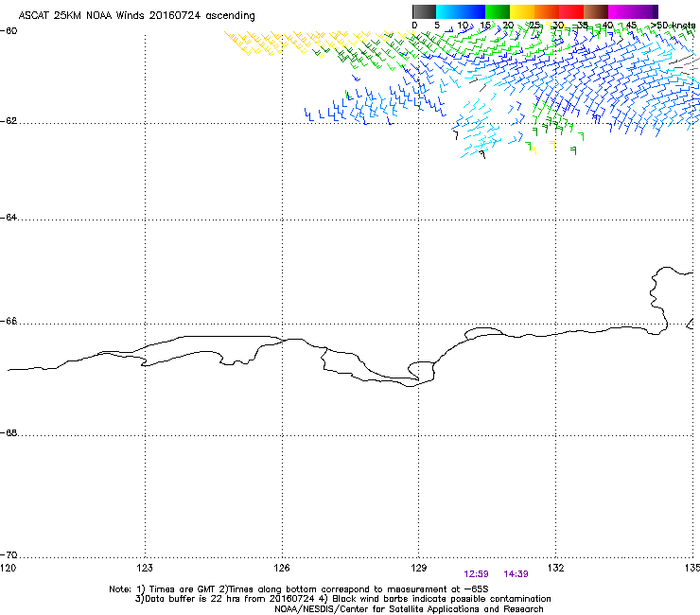Click the legend tick label '45'
Screen dimensions: 700x615
coord(631,26)
